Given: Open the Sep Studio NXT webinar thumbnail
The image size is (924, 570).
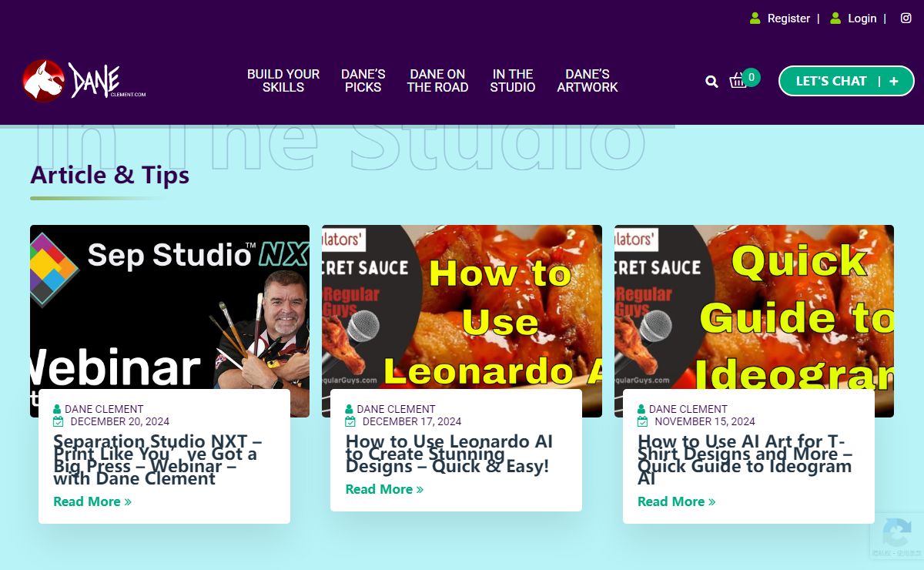Looking at the screenshot, I should point(169,308).
